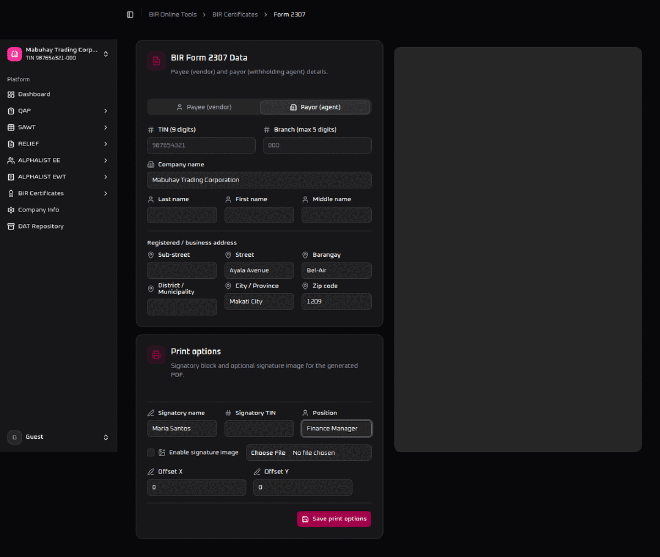Toggle the sidebar panel icon
Screen dimensions: 660x557
pos(130,15)
